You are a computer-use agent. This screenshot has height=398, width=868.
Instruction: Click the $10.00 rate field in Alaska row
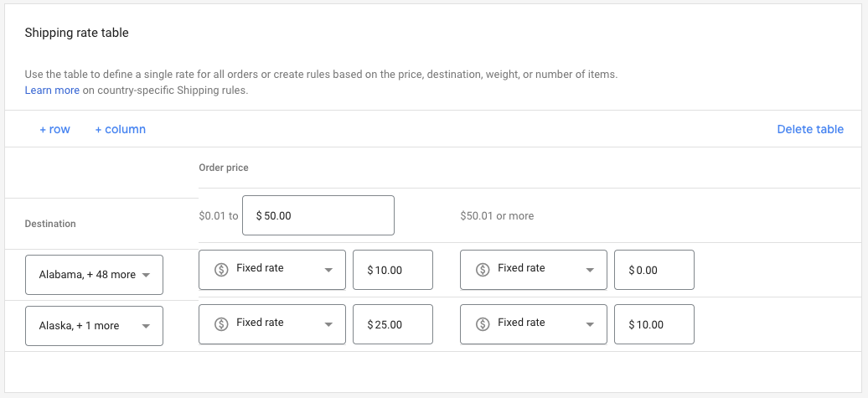pos(654,324)
